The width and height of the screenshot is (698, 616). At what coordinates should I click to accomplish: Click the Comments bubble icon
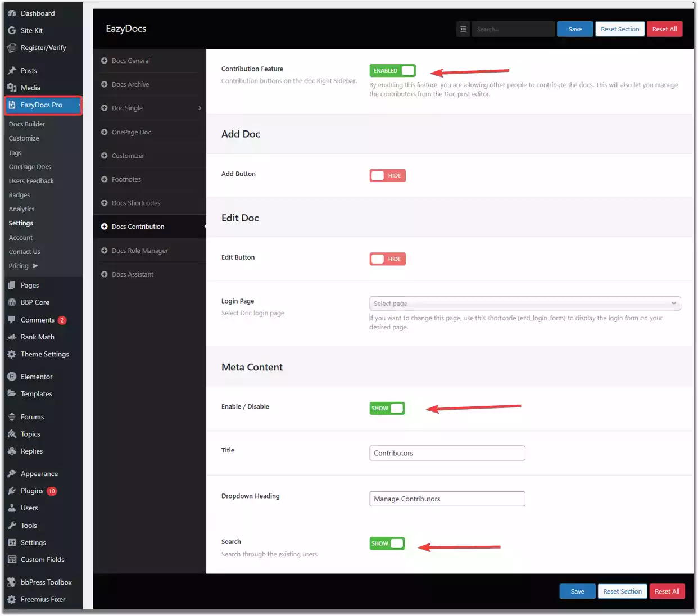(x=12, y=320)
